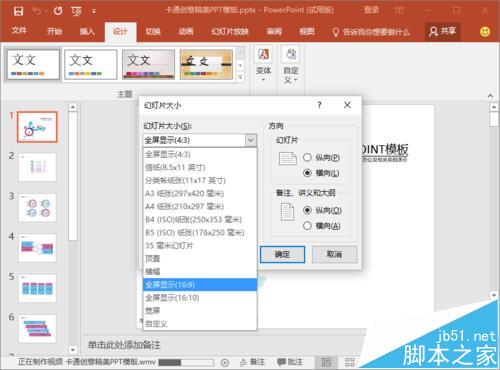Choose 信纸(8.5x11 英寸) option

tap(200, 167)
